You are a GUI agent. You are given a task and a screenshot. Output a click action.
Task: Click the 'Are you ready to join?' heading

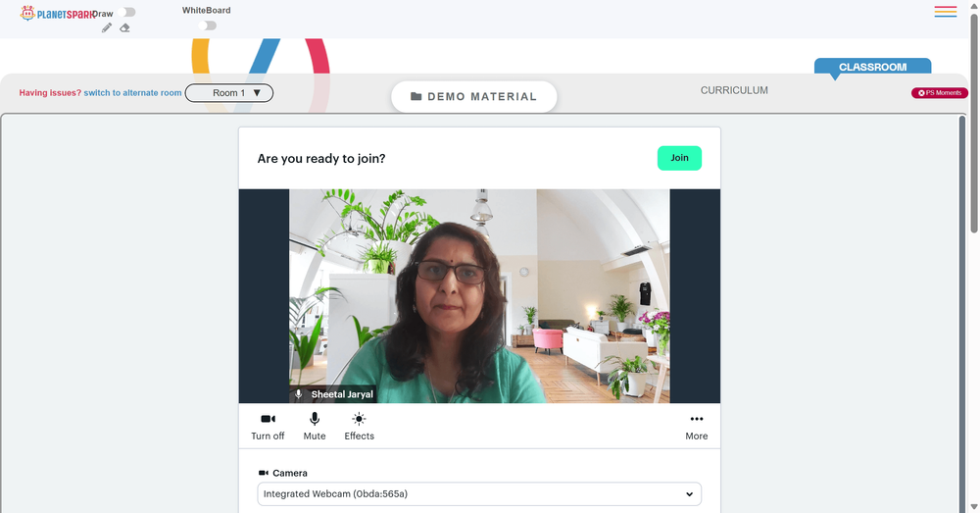pyautogui.click(x=321, y=158)
